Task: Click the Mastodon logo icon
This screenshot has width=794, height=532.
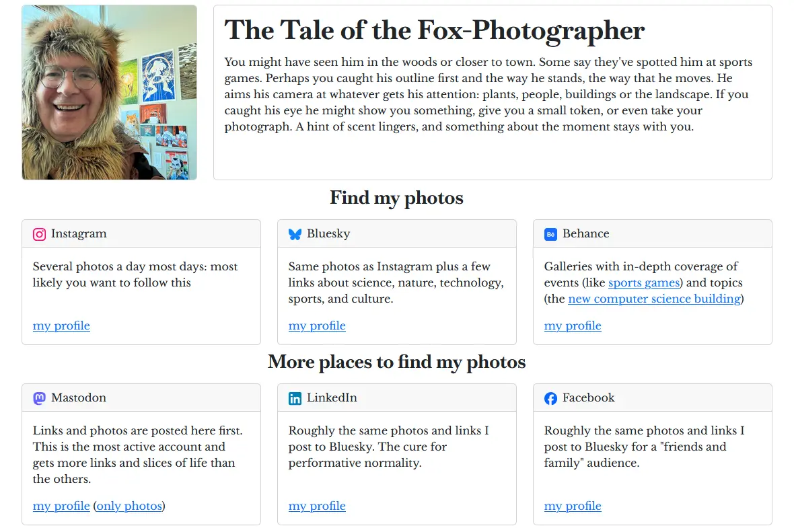Action: (x=40, y=398)
